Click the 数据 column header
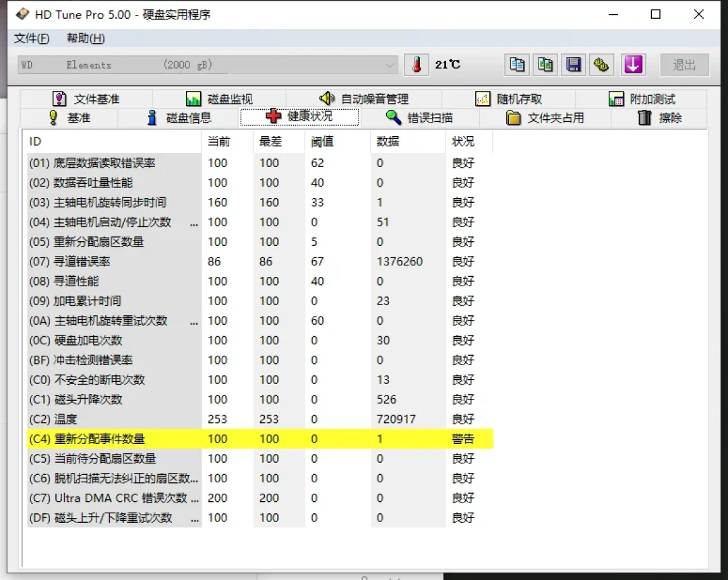 408,141
